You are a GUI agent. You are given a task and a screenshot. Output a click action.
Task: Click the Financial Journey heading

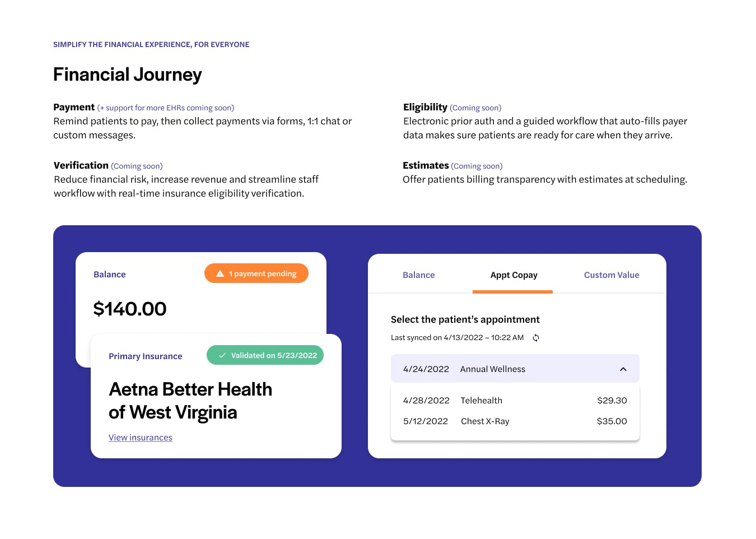(x=128, y=75)
